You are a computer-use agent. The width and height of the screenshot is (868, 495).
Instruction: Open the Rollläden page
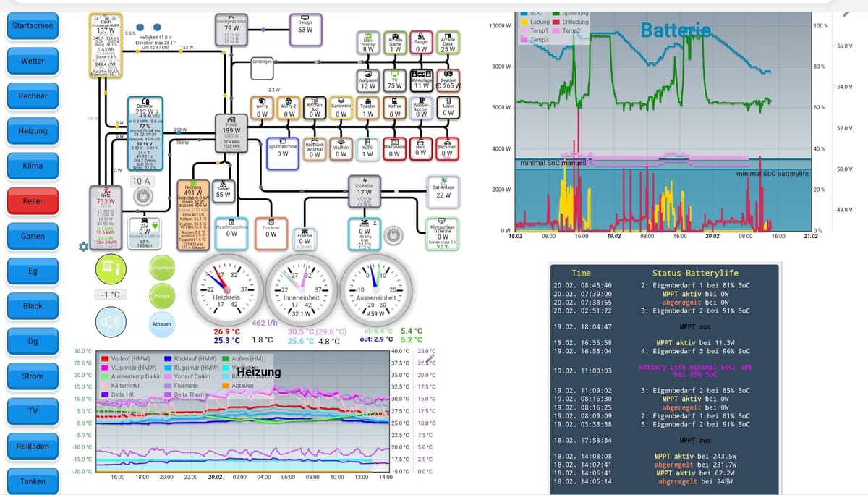[x=33, y=447]
